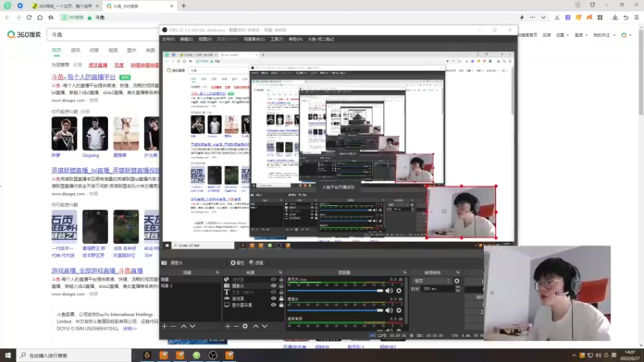This screenshot has height=362, width=644.
Task: Move selected scene up
Action: click(184, 327)
